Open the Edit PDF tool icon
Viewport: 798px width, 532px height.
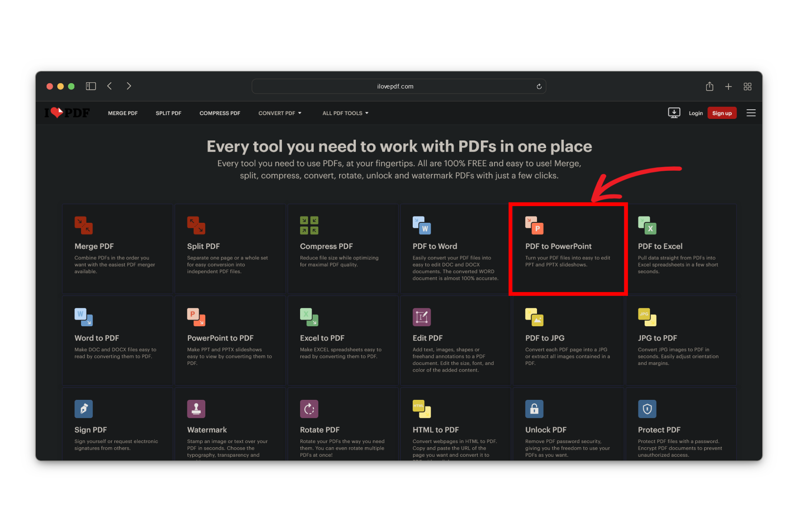[x=421, y=317]
